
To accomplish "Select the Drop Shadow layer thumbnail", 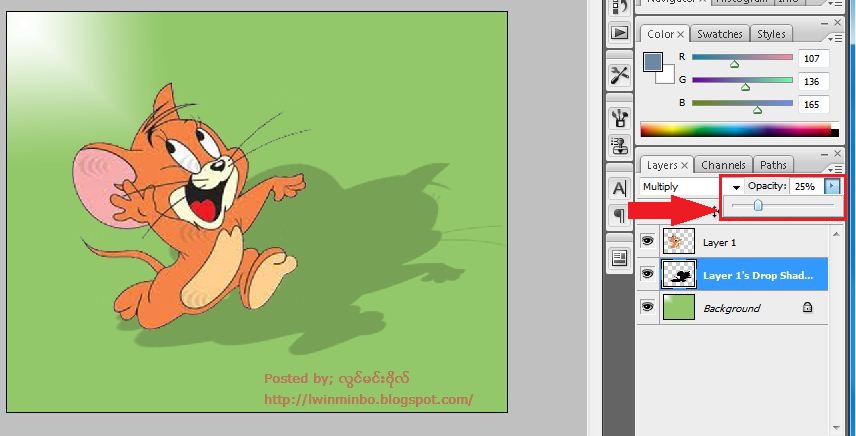I will tap(679, 274).
